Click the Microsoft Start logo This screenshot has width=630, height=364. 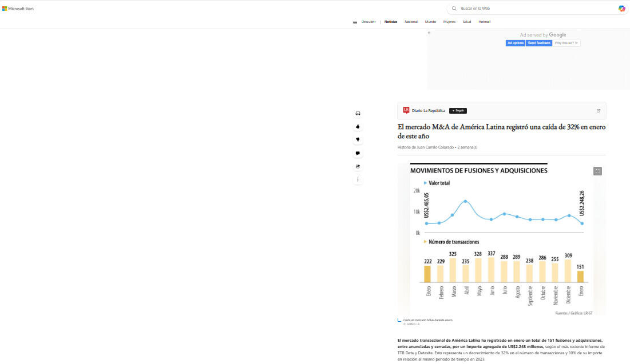(18, 9)
